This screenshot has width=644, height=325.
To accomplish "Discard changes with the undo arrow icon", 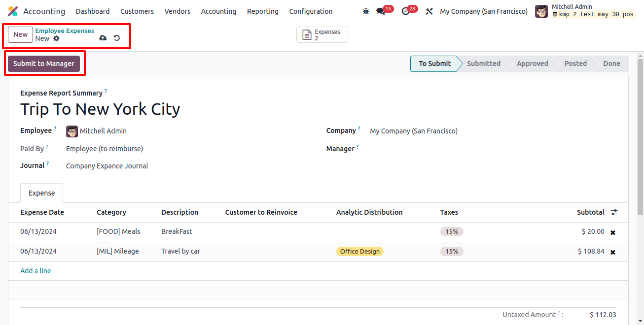I will tap(117, 38).
